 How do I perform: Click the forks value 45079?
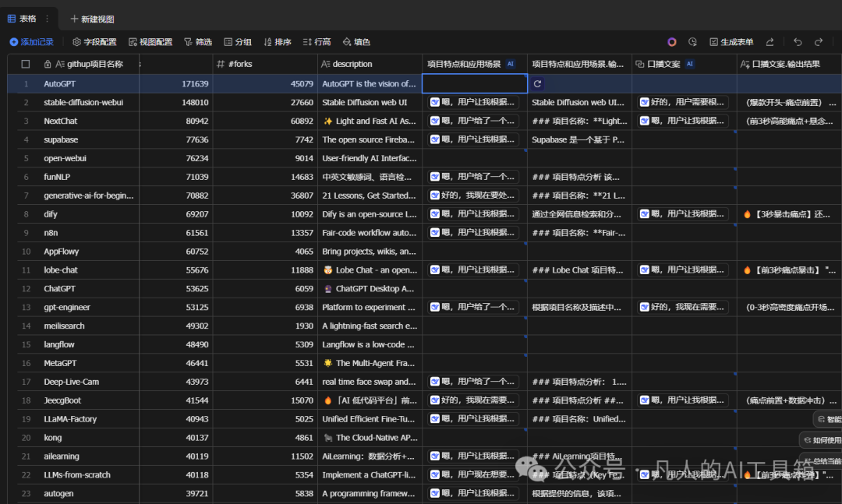coord(302,83)
